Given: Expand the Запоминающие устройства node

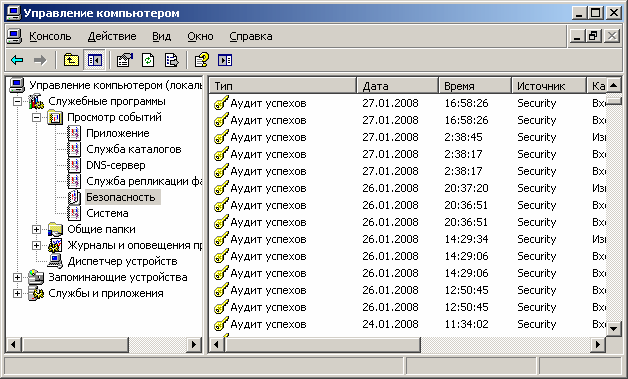Looking at the screenshot, I should 17,277.
